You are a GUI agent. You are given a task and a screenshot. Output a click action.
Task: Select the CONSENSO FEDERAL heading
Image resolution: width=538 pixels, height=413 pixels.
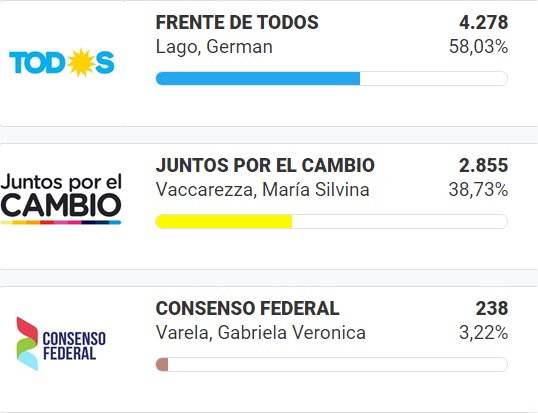point(247,308)
